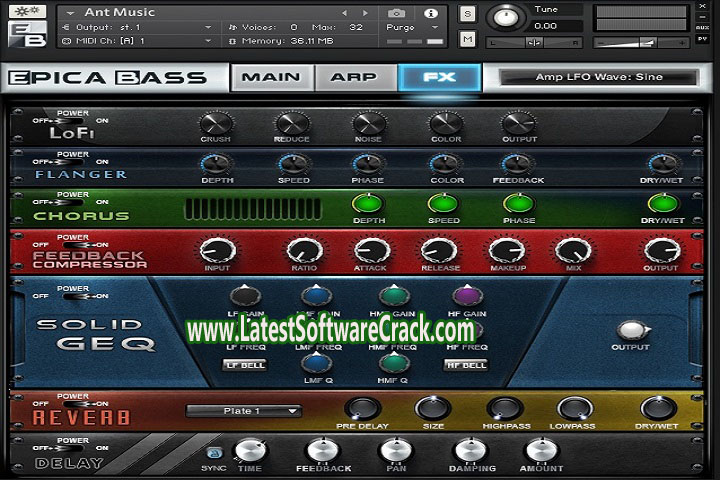Click the Compressor Input knob

217,251
